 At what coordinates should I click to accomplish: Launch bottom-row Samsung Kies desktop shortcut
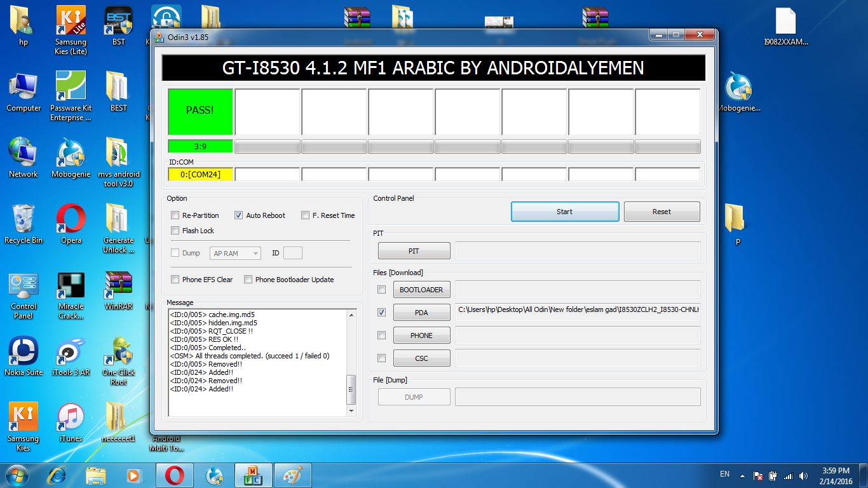pyautogui.click(x=24, y=427)
